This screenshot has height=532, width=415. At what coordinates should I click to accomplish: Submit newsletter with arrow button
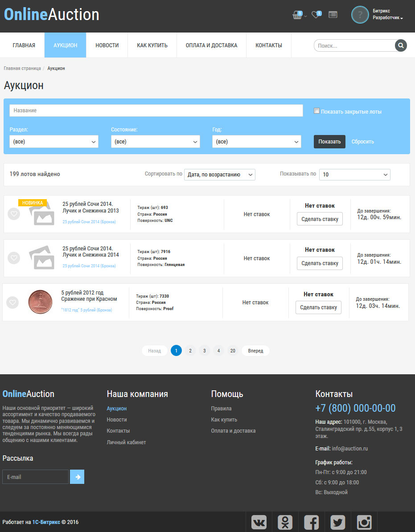[77, 477]
